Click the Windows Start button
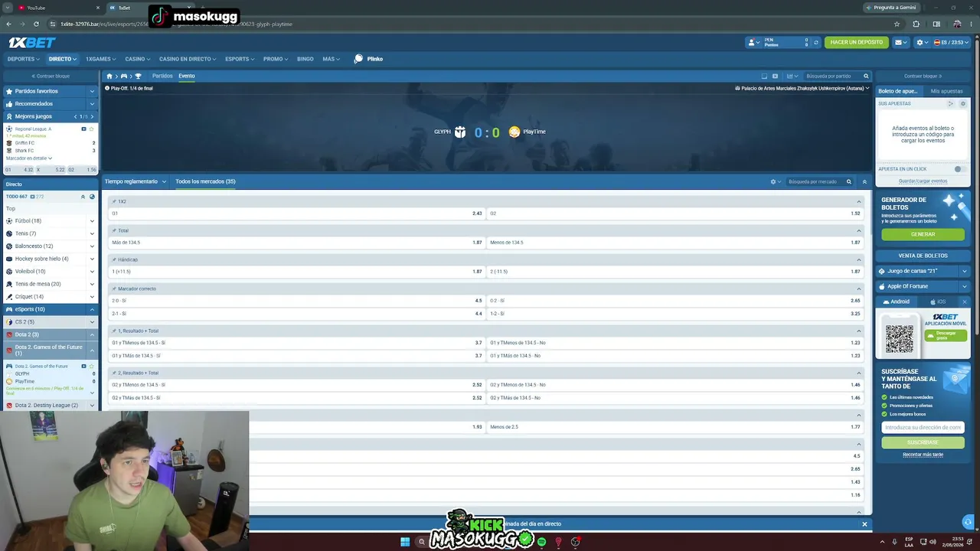This screenshot has width=980, height=551. coord(405,542)
